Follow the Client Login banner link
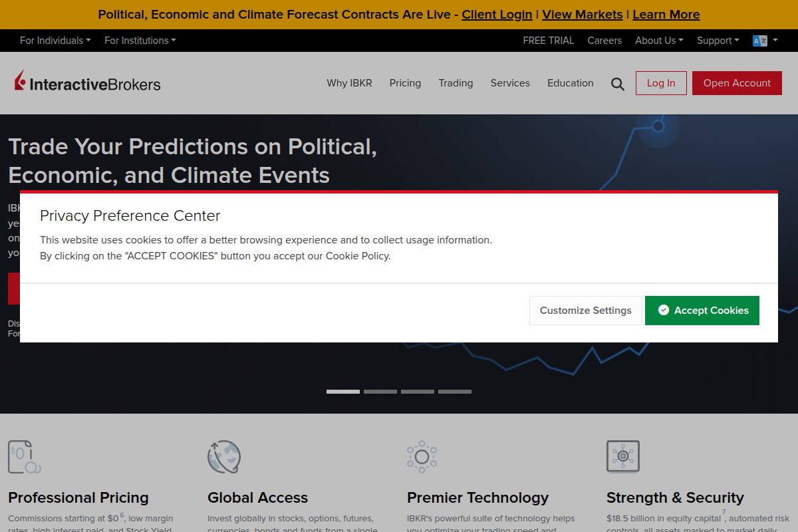The image size is (798, 532). 497,15
